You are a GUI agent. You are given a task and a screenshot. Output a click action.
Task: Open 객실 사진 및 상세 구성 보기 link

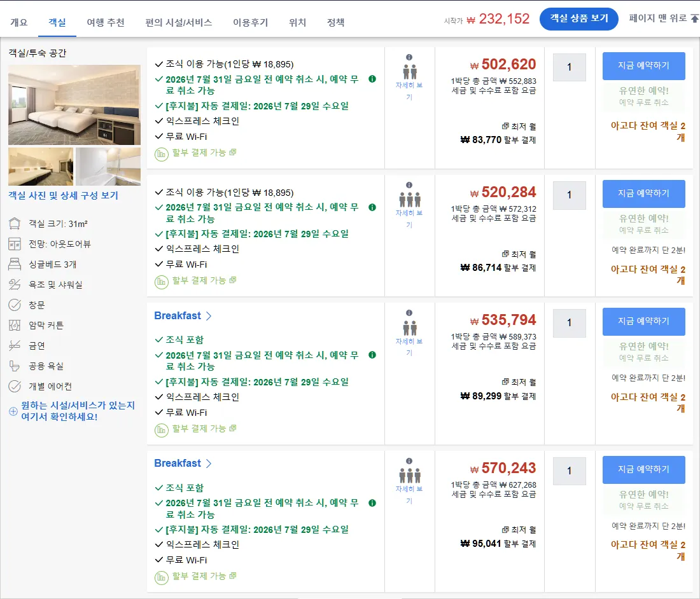(64, 195)
